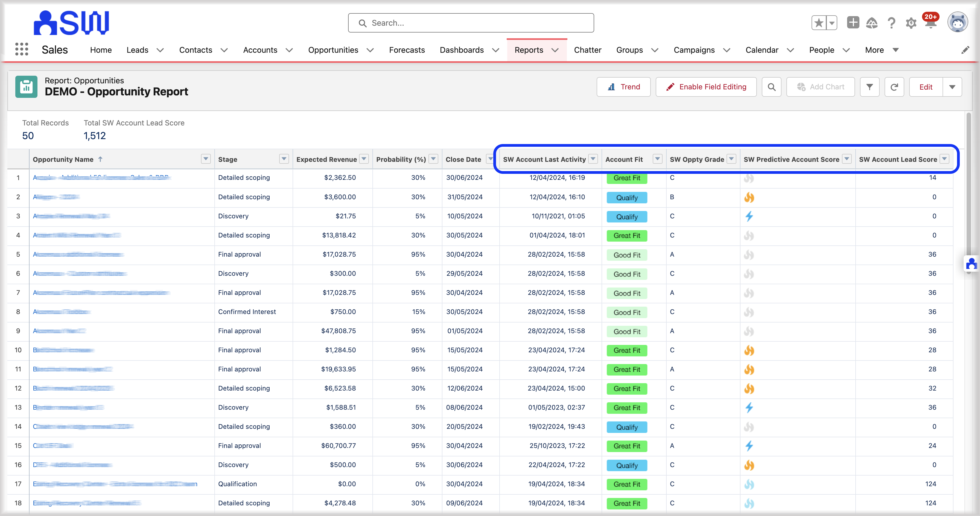This screenshot has width=980, height=516.
Task: Click Enable Field Editing button
Action: [x=706, y=87]
